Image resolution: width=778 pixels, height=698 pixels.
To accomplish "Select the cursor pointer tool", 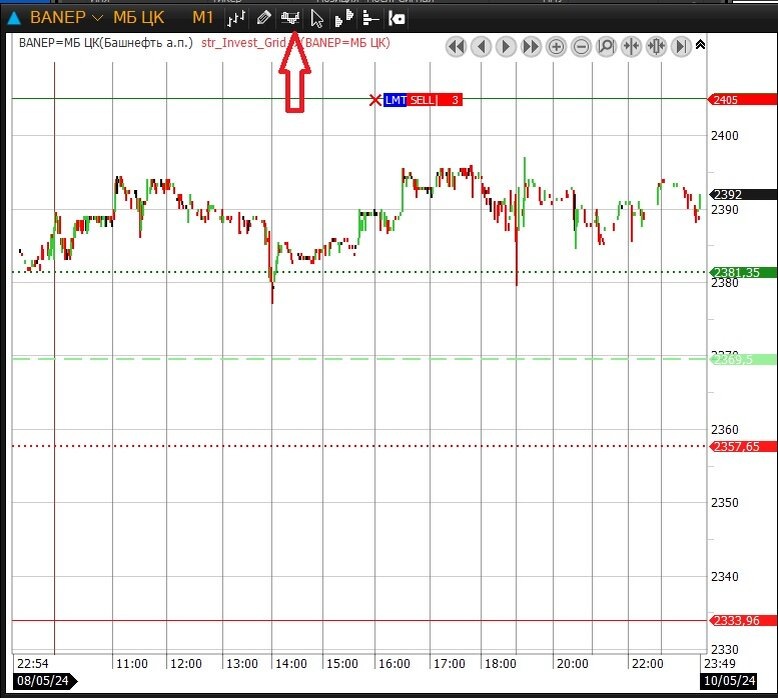I will coord(317,19).
